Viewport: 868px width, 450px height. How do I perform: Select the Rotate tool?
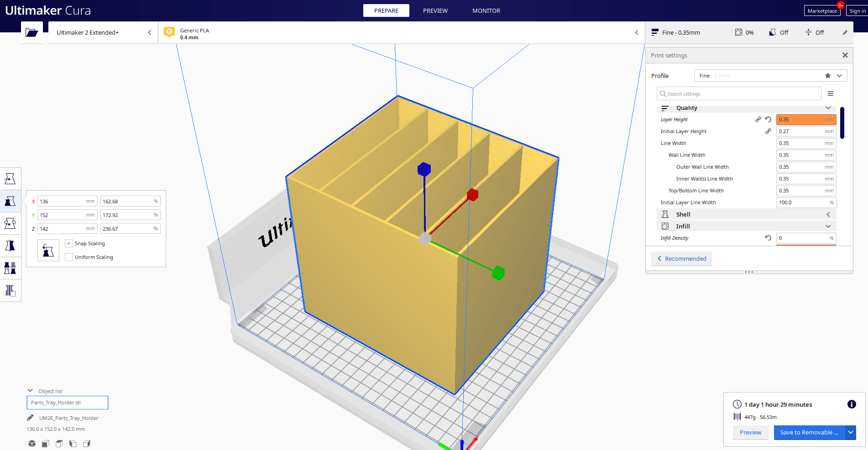point(10,223)
